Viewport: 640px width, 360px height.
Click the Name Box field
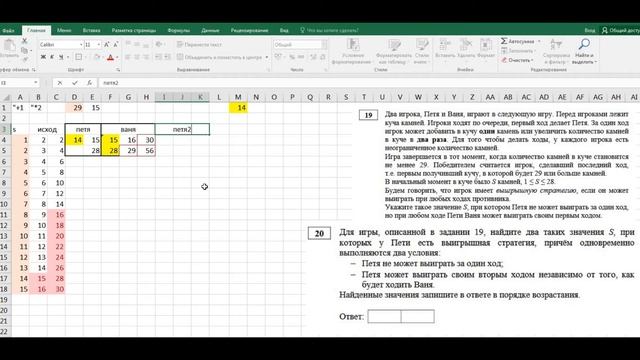click(16, 83)
